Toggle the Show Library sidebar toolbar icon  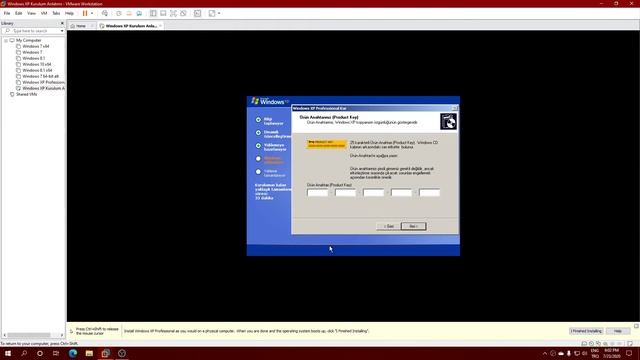153,13
